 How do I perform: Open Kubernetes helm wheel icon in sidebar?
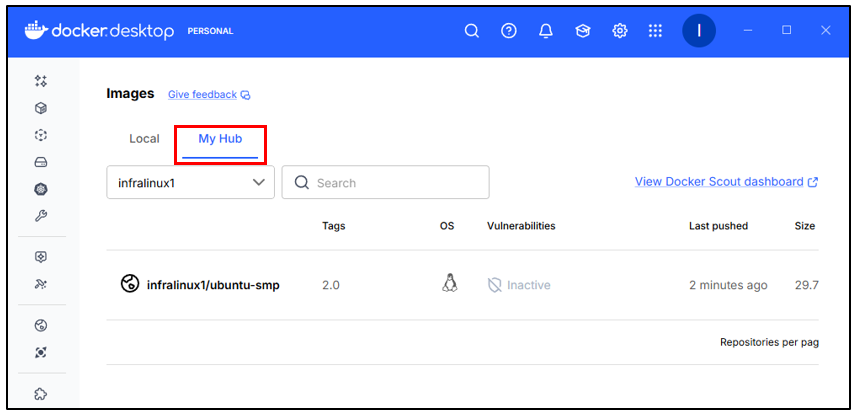pyautogui.click(x=41, y=189)
